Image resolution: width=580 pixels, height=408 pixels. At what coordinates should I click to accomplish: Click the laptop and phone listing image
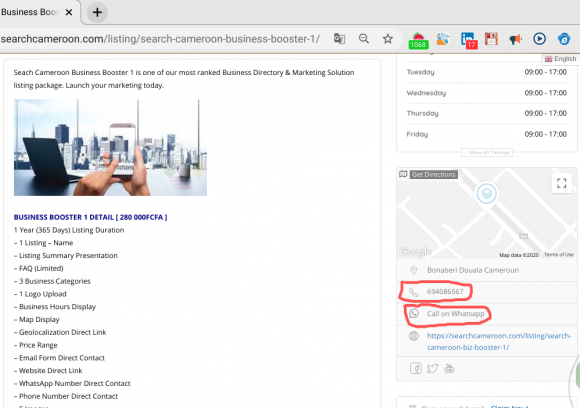(x=110, y=147)
